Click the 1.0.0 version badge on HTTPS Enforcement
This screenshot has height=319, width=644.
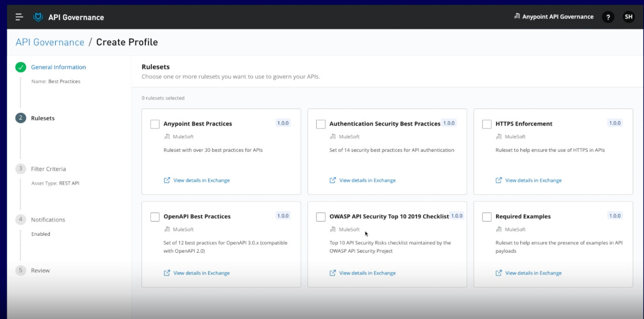click(615, 123)
